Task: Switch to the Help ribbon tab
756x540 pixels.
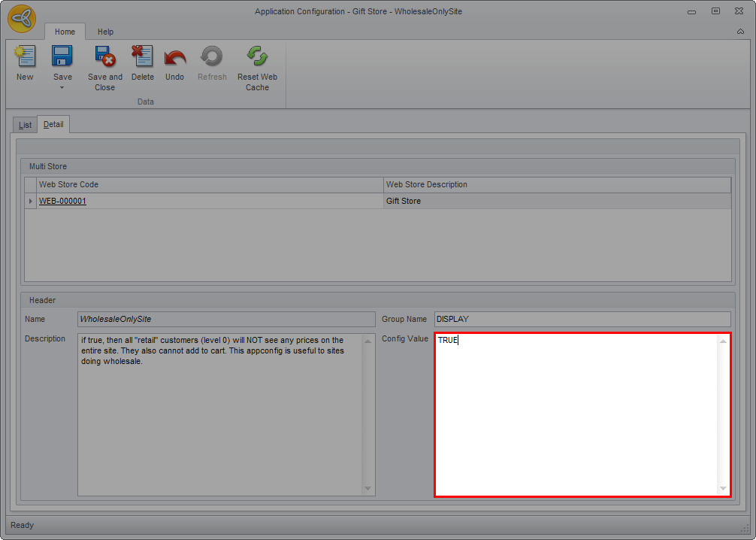Action: tap(105, 32)
